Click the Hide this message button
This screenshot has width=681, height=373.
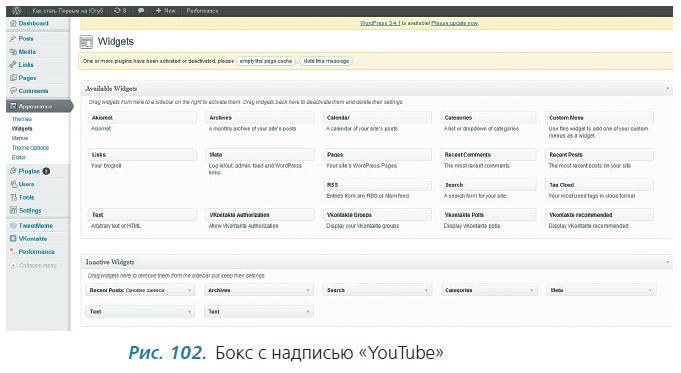pos(326,61)
